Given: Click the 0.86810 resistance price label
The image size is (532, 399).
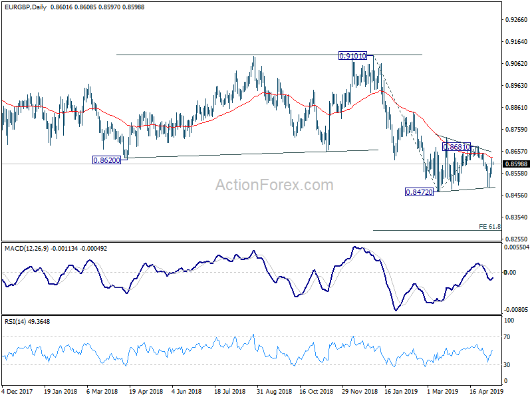Looking at the screenshot, I should tap(457, 147).
